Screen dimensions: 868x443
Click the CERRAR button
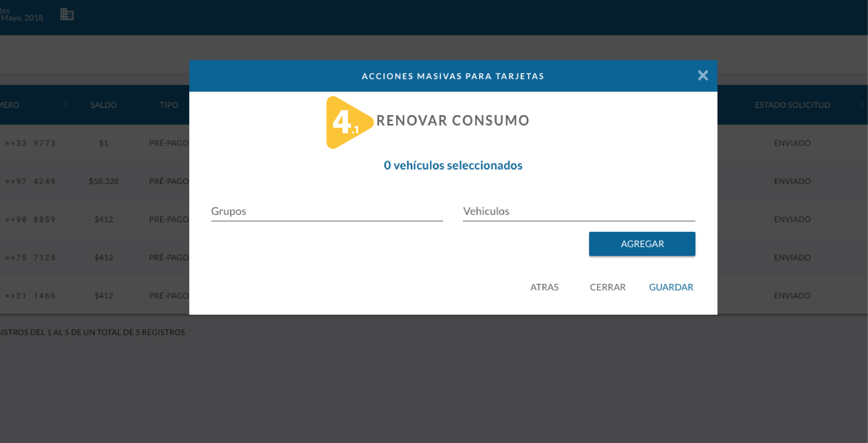608,287
